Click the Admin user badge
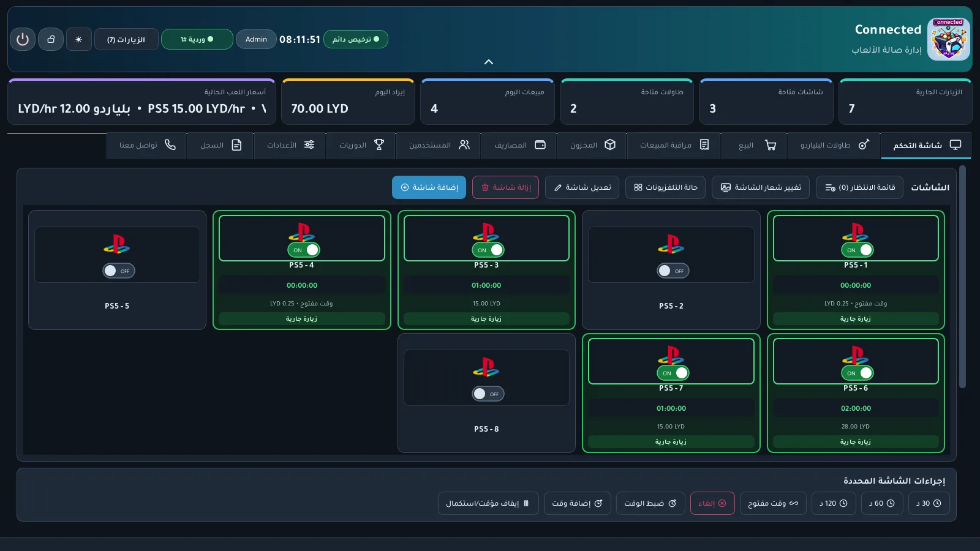The width and height of the screenshot is (980, 551). [256, 39]
